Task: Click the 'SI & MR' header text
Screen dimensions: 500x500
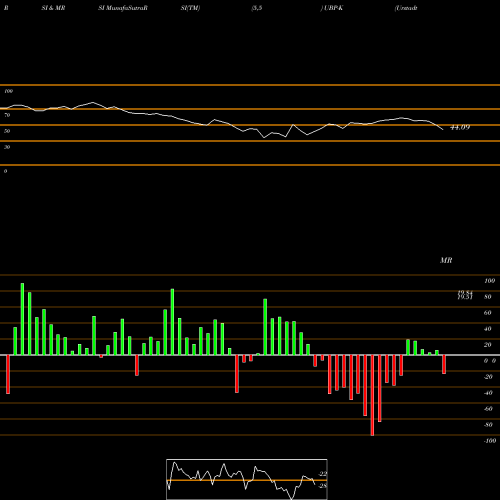Action: click(53, 8)
